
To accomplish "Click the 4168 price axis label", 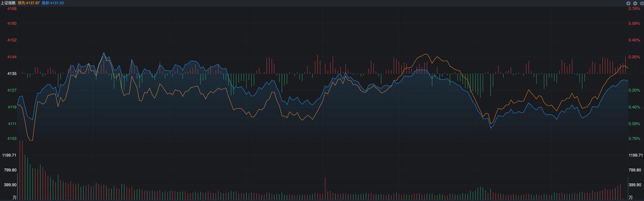I will [12, 9].
